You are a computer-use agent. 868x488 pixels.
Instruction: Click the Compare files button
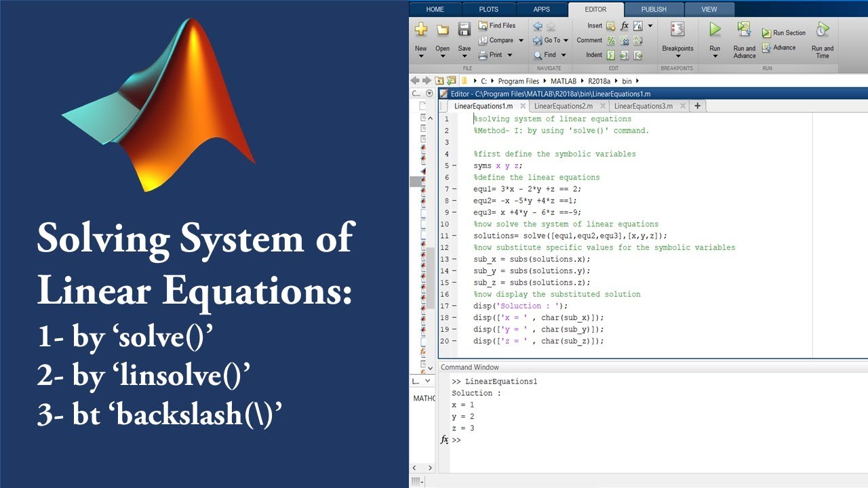click(x=496, y=40)
